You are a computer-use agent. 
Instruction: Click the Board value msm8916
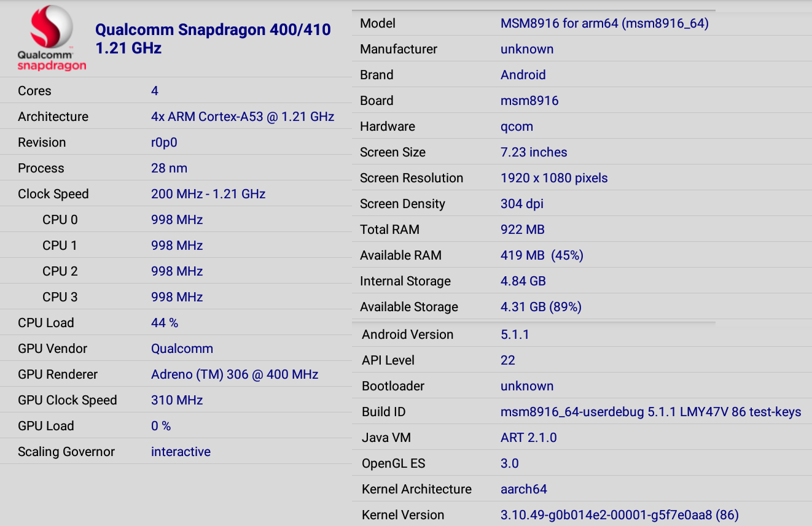pyautogui.click(x=529, y=101)
